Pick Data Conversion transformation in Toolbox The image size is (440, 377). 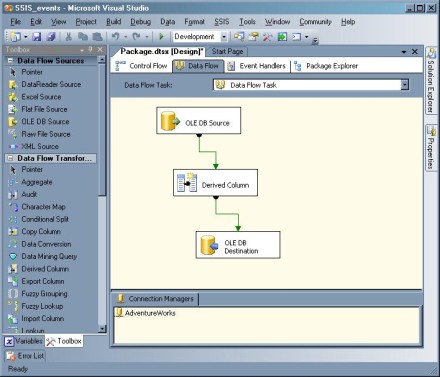tap(46, 244)
